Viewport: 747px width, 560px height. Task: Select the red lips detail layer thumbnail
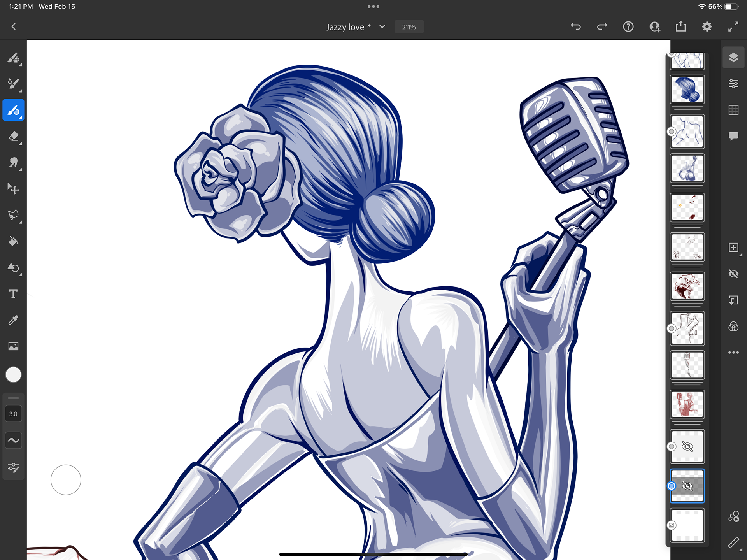tap(687, 207)
